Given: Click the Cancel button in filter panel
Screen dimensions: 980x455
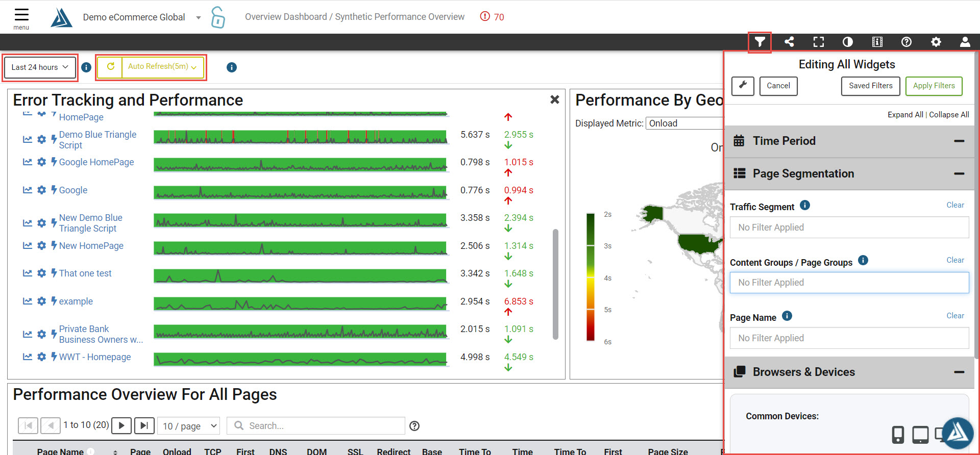Looking at the screenshot, I should point(778,86).
